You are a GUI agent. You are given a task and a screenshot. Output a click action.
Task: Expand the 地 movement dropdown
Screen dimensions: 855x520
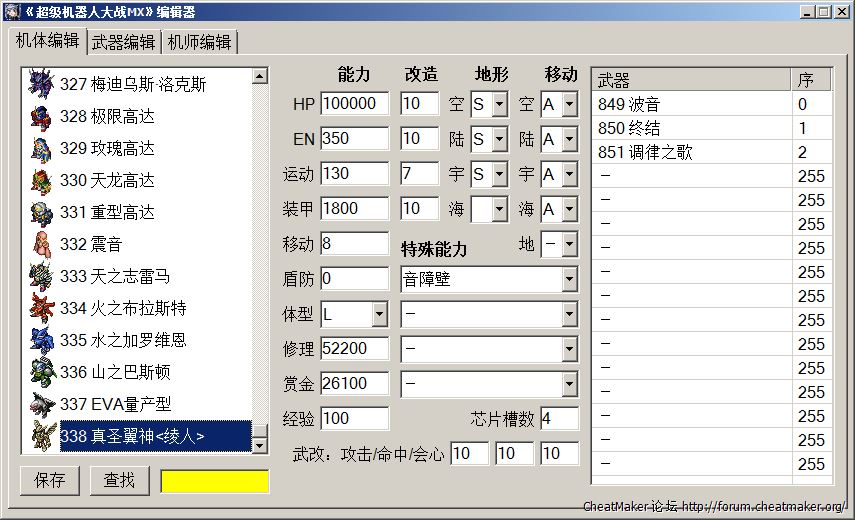[x=569, y=245]
